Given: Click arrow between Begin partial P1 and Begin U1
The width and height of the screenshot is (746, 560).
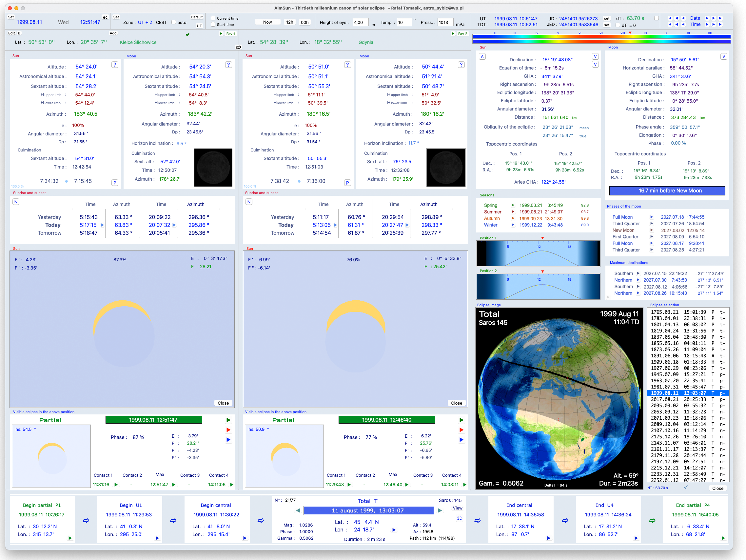Looking at the screenshot, I should click(x=86, y=521).
